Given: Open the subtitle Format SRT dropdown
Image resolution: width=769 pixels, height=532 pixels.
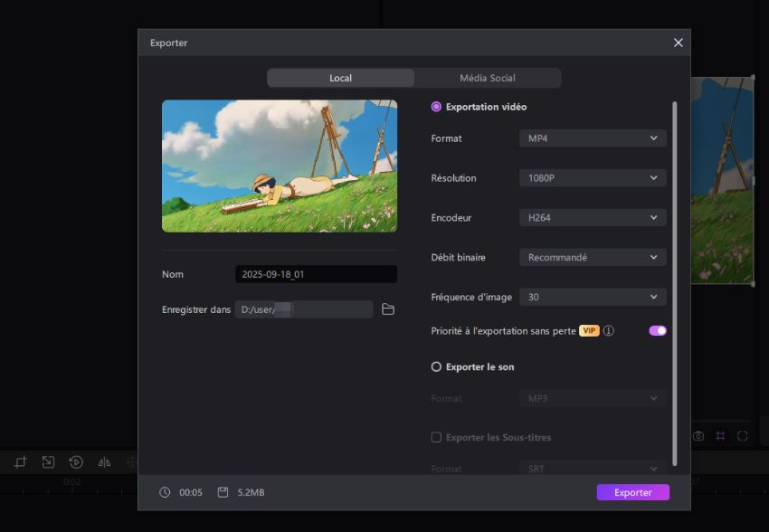Looking at the screenshot, I should click(593, 469).
